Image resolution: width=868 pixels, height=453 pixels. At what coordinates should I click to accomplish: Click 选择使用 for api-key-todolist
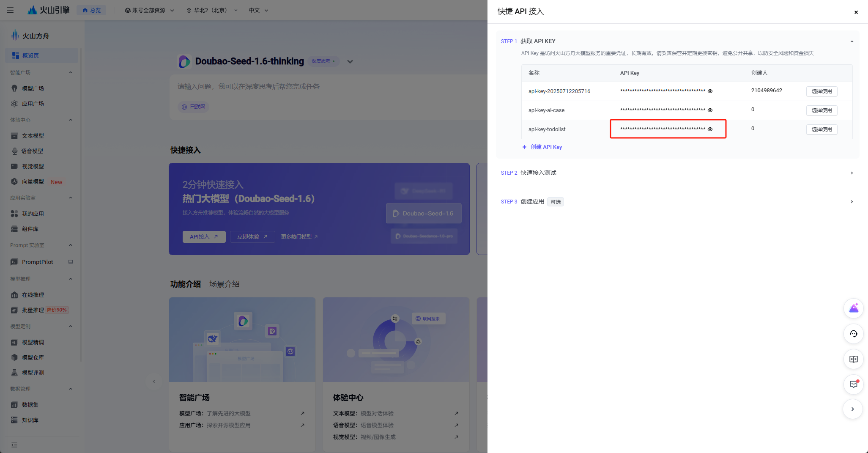click(821, 129)
